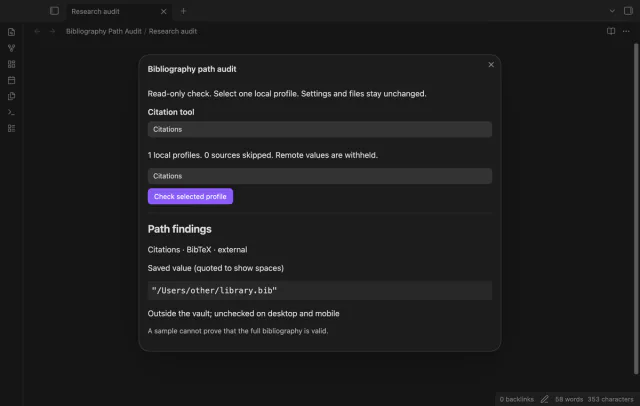Click the bottom list-style ribbon icon
Viewport: 640px width, 406px height.
pyautogui.click(x=11, y=129)
